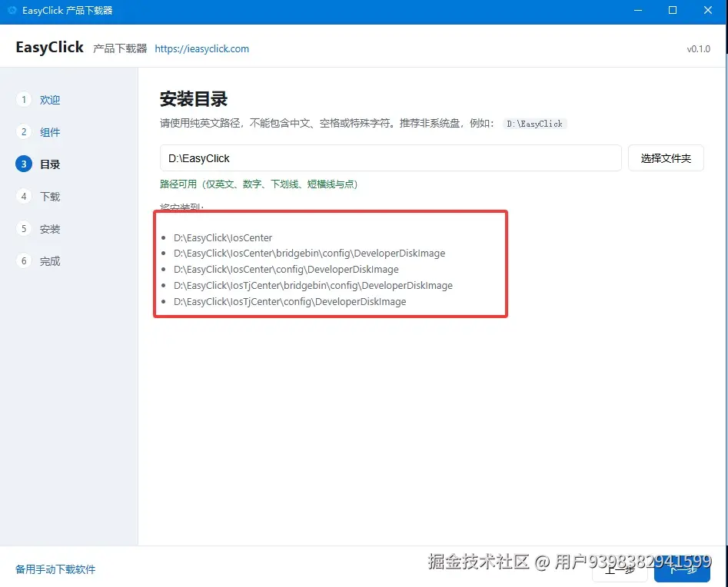728x587 pixels.
Task: Go to the 欢迎 step label
Action: tap(50, 100)
